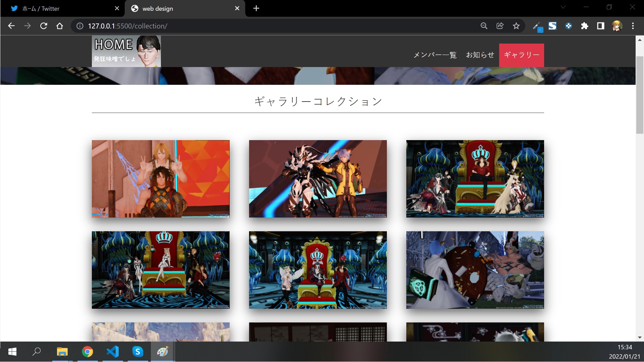Viewport: 644px width, 362px height.
Task: View site information icon in address bar
Action: tap(80, 26)
